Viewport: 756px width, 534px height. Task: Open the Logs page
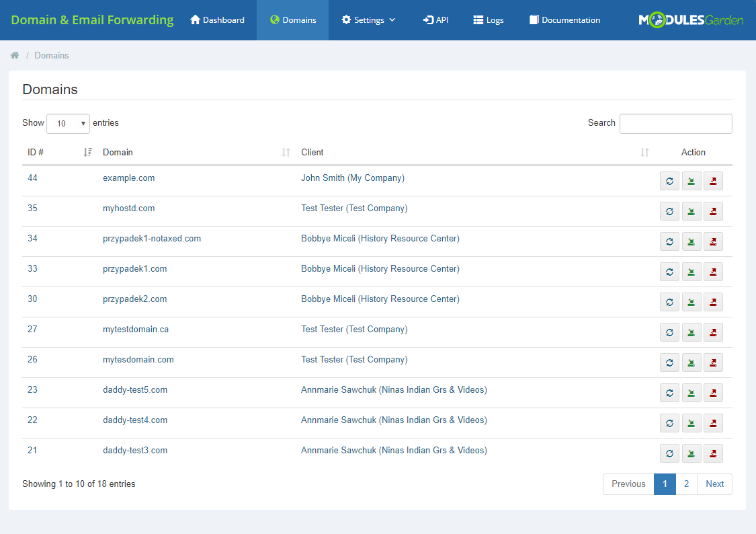(x=489, y=20)
